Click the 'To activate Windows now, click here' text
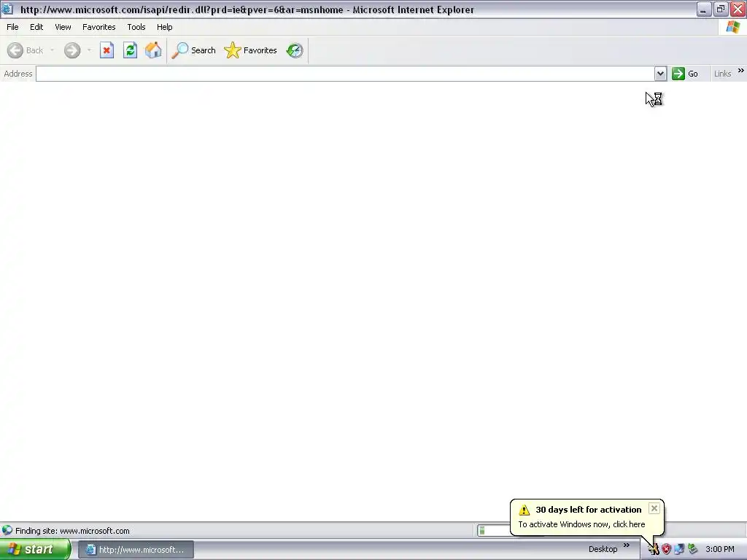Screen dimensions: 747x560 click(x=581, y=524)
